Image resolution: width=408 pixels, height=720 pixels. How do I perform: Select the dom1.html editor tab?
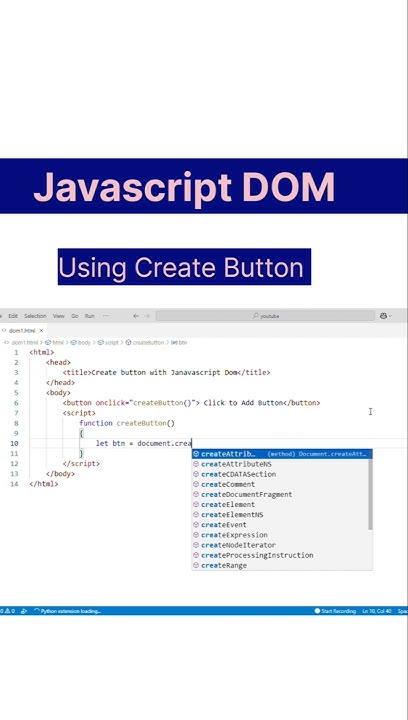pos(22,331)
